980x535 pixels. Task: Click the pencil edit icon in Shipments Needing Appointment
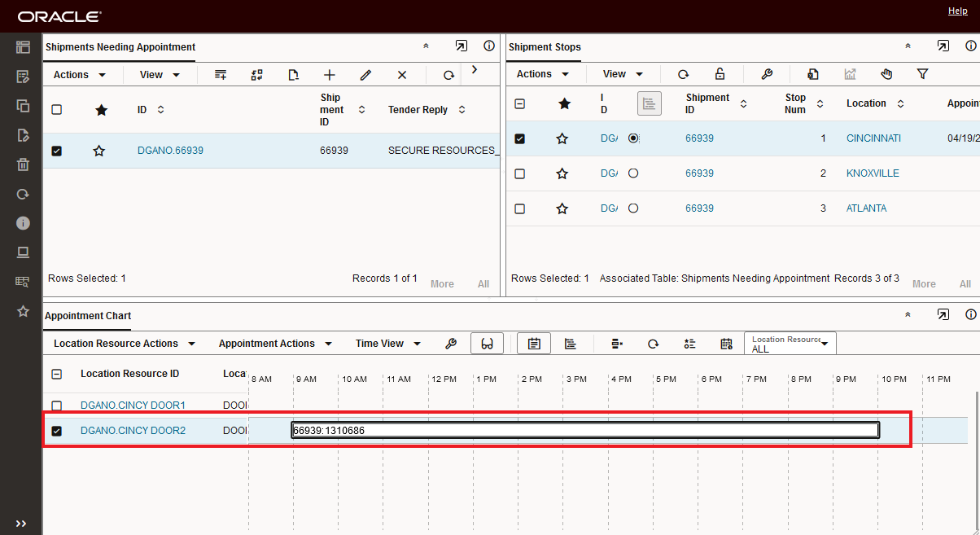(365, 75)
